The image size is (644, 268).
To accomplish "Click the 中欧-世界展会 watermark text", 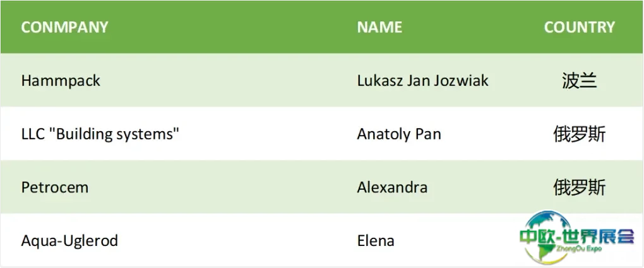I will point(577,237).
